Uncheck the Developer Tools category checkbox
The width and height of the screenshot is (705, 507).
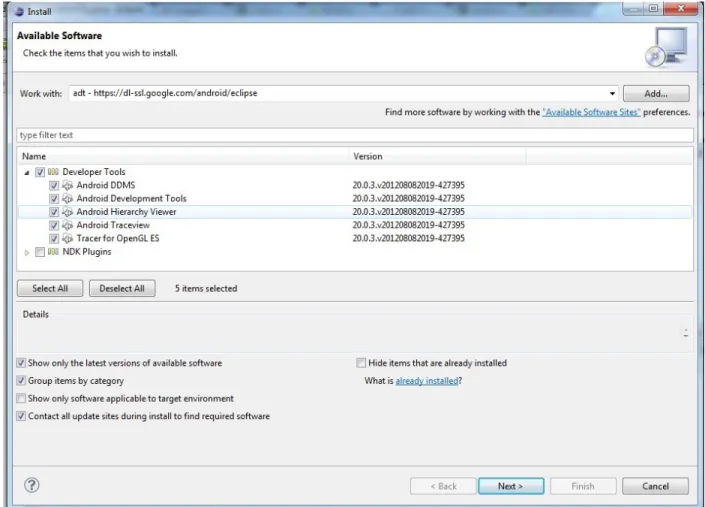[40, 172]
